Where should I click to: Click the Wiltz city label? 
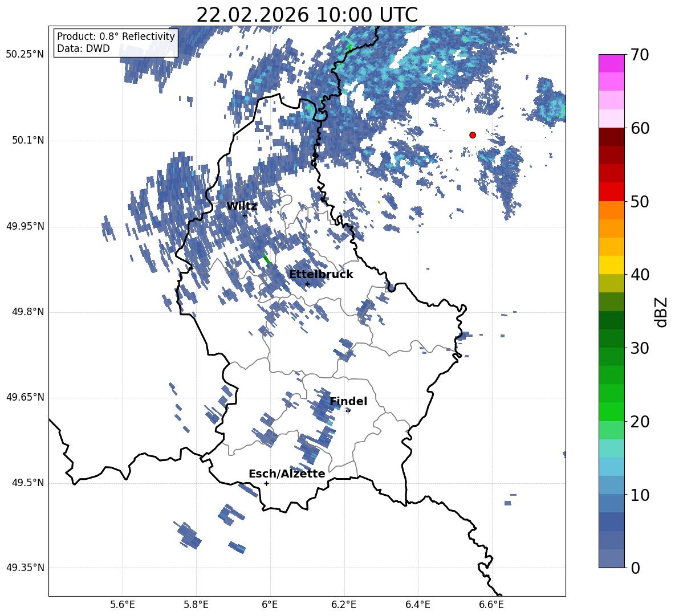tap(242, 206)
